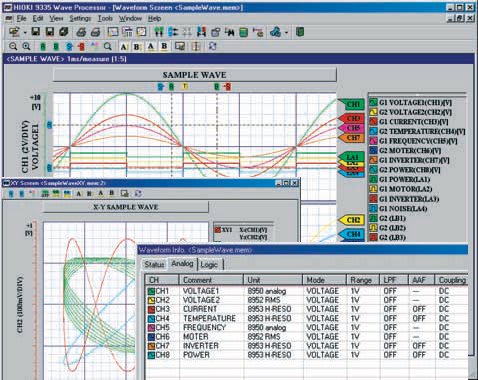Viewport: 478px width, 380px height.
Task: Click the refresh arrows icon in main second toolbar
Action: pos(212,46)
